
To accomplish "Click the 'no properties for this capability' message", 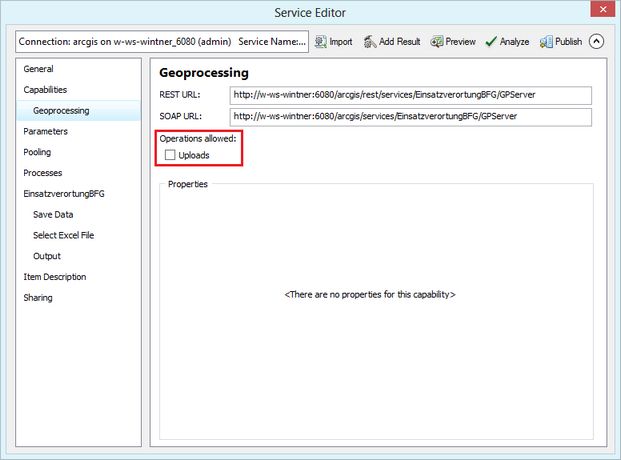I will tap(370, 295).
